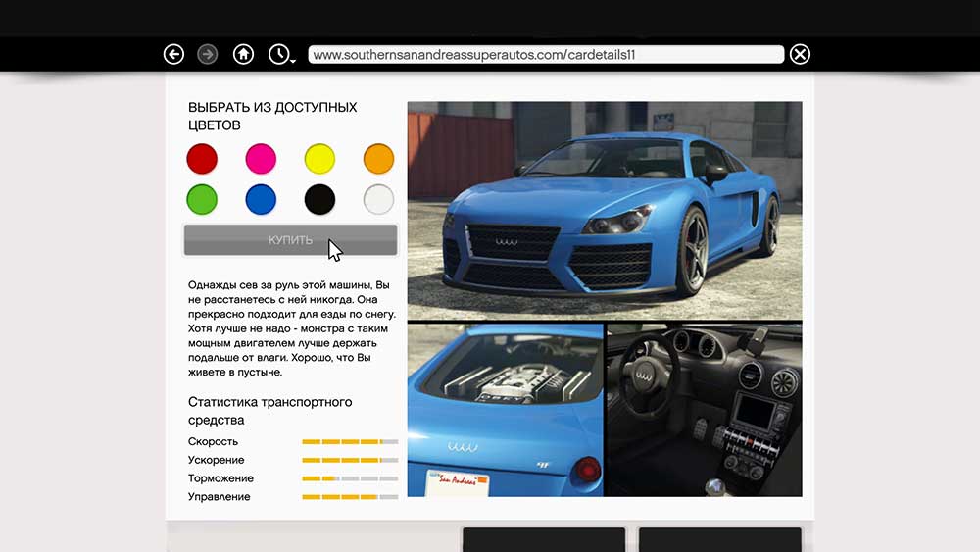Choose the yellow car color swatch

[319, 158]
